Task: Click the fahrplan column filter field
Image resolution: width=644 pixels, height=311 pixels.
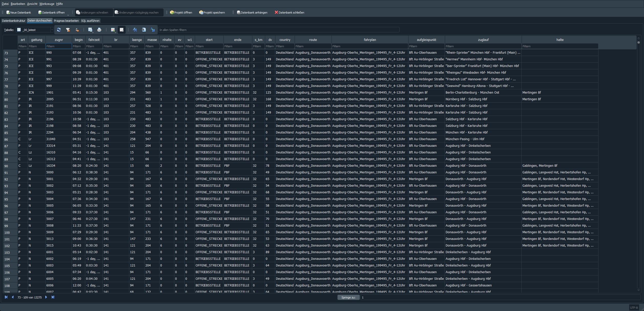Action: coord(370,46)
